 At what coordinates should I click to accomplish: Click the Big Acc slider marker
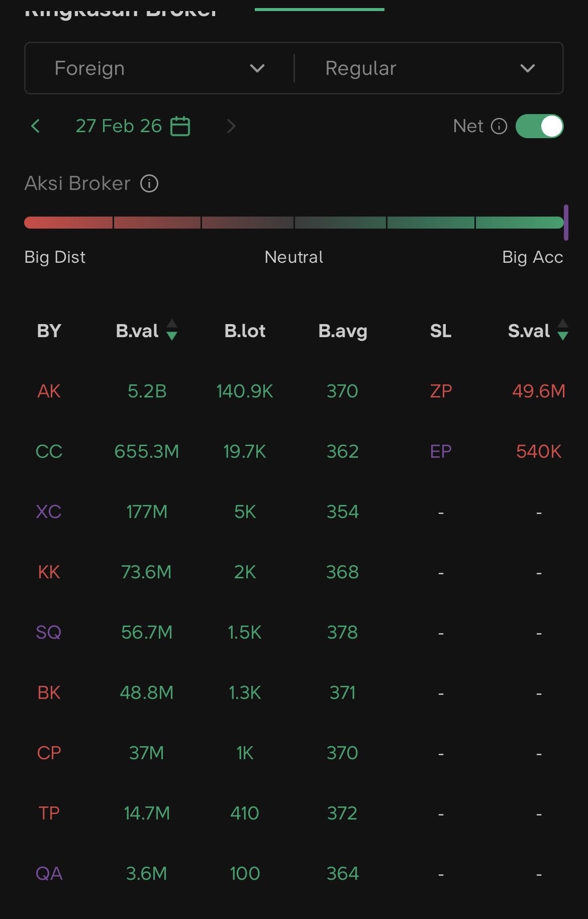coord(566,222)
